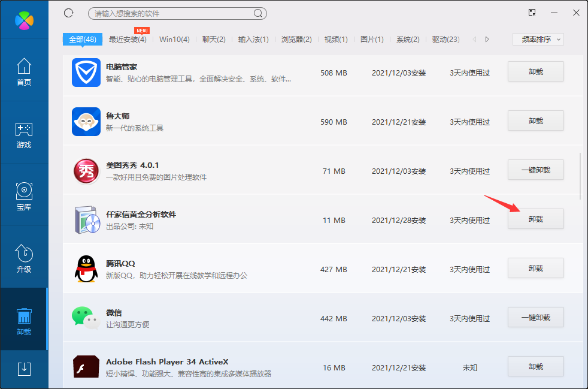Click the download icon at sidebar bottom
This screenshot has height=389, width=588.
pyautogui.click(x=24, y=369)
